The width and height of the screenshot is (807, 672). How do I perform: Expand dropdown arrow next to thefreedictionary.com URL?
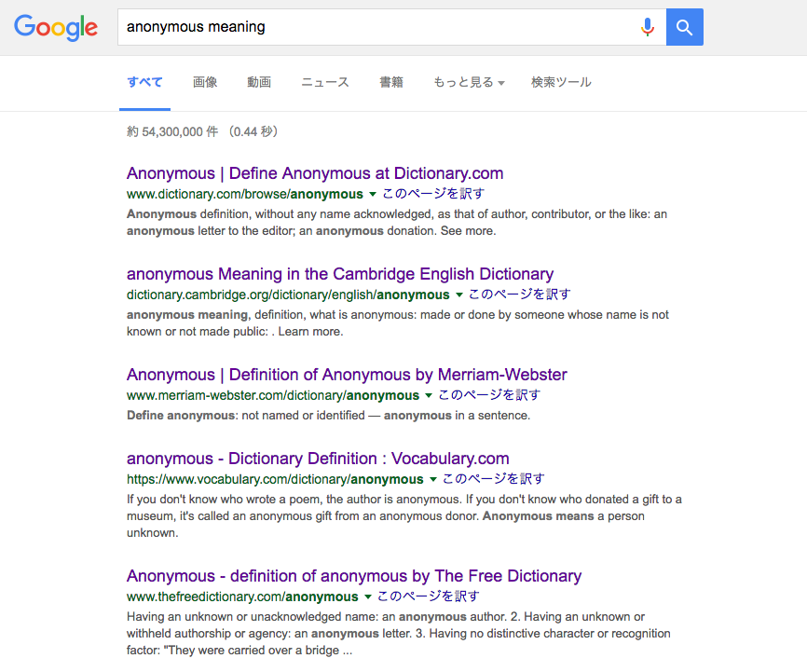368,597
